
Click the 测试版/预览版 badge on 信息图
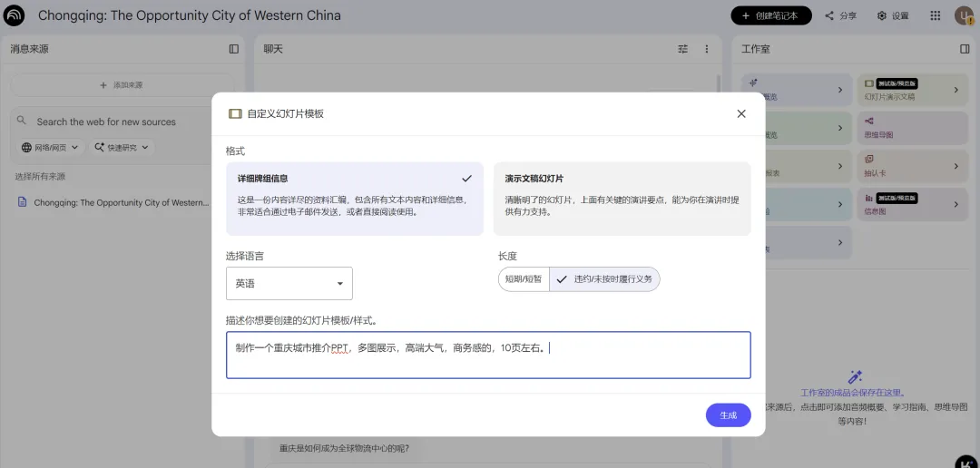[x=897, y=198]
